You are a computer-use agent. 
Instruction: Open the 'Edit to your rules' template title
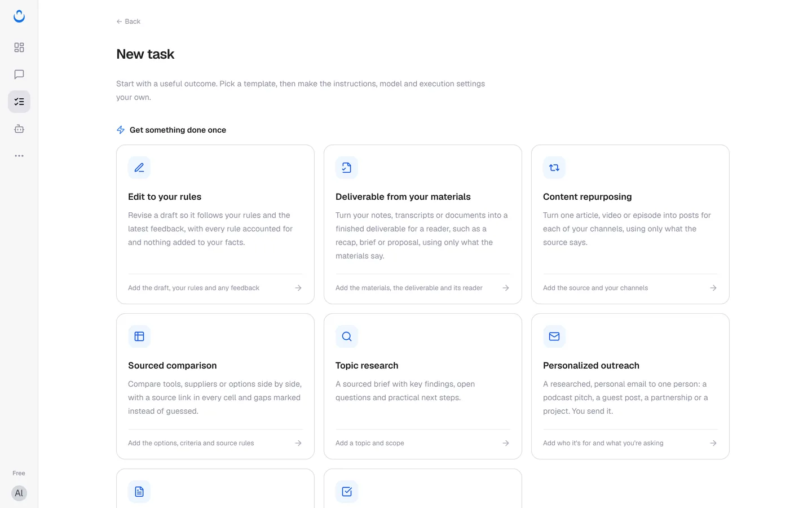tap(165, 197)
